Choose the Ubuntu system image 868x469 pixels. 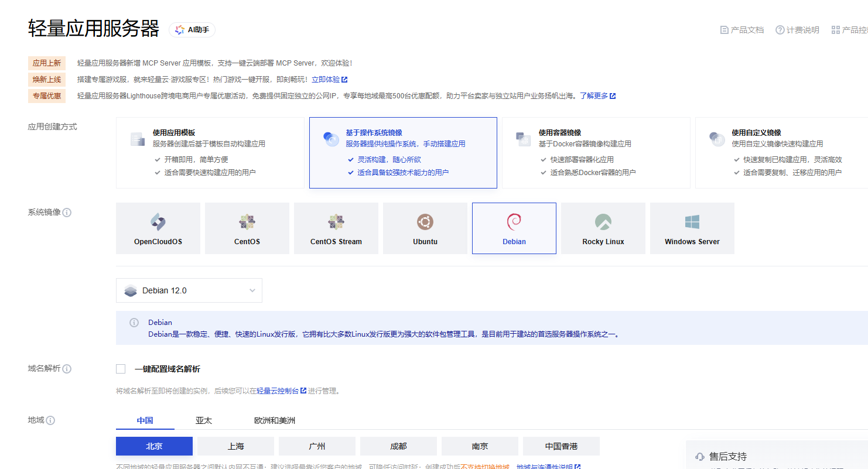tap(425, 228)
